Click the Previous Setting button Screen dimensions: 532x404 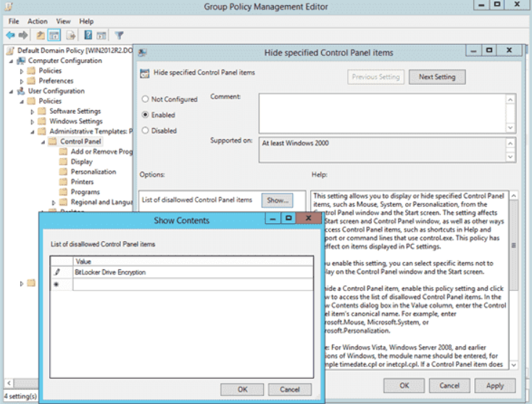pos(375,77)
